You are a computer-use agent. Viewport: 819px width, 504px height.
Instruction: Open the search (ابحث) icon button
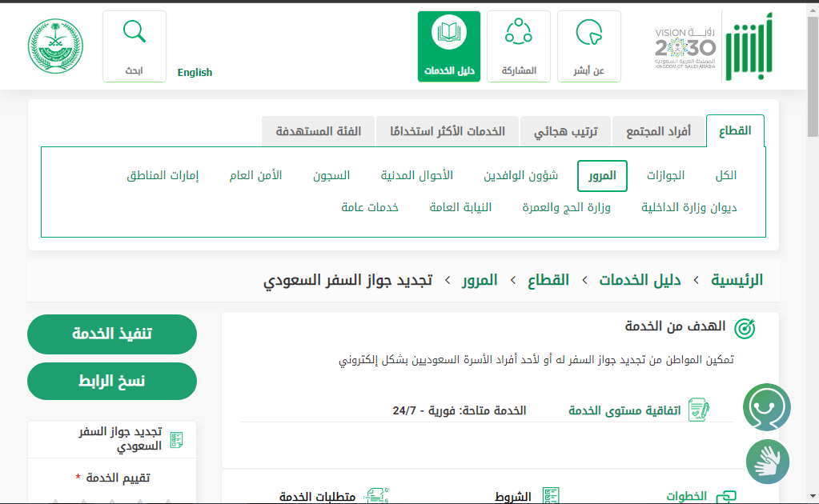tap(134, 46)
